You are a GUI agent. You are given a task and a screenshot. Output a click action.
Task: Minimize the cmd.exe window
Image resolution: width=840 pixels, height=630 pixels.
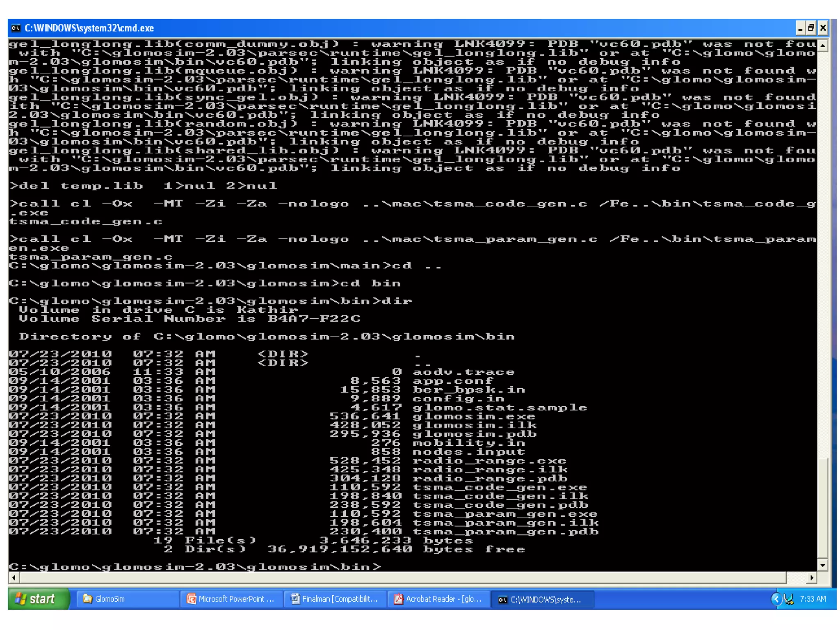click(800, 28)
